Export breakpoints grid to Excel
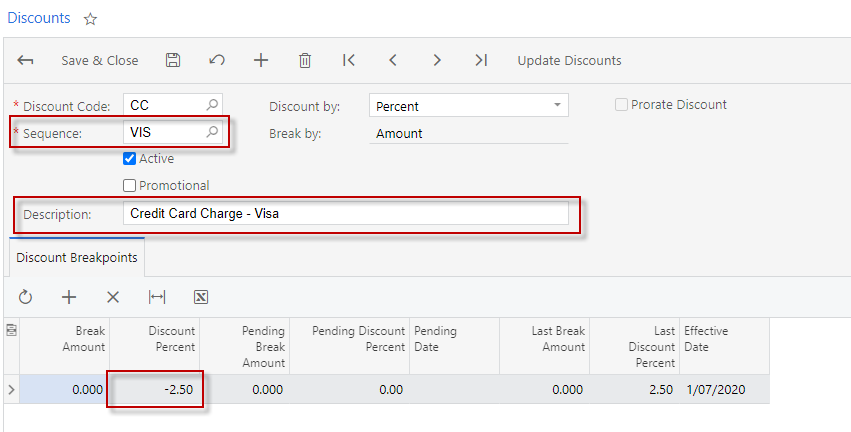This screenshot has width=851, height=432. click(201, 297)
